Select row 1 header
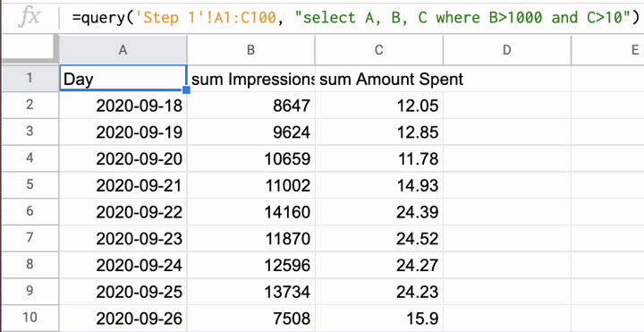This screenshot has width=644, height=332. coord(30,78)
